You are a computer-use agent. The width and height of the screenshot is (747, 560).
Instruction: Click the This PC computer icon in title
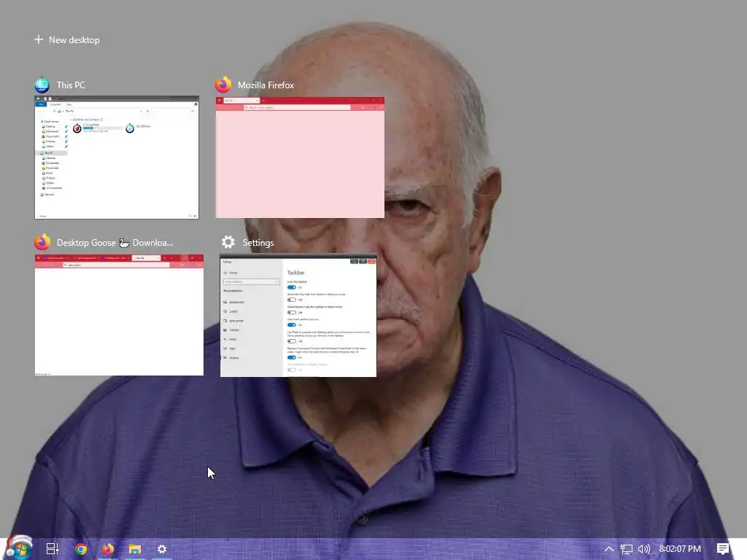click(42, 85)
